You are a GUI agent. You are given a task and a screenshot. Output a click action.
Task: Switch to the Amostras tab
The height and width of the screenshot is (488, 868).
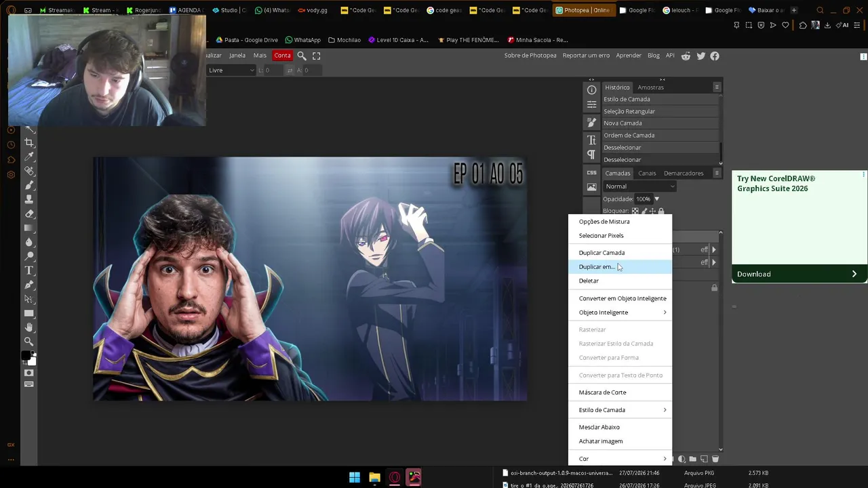click(x=650, y=87)
